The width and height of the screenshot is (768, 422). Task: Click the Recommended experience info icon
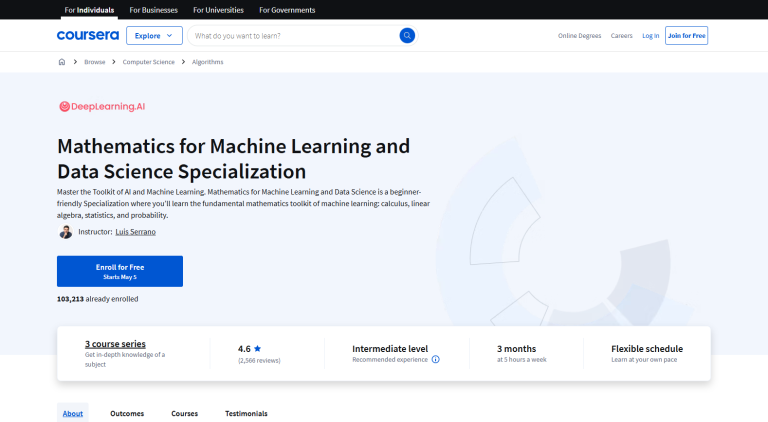[x=435, y=359]
